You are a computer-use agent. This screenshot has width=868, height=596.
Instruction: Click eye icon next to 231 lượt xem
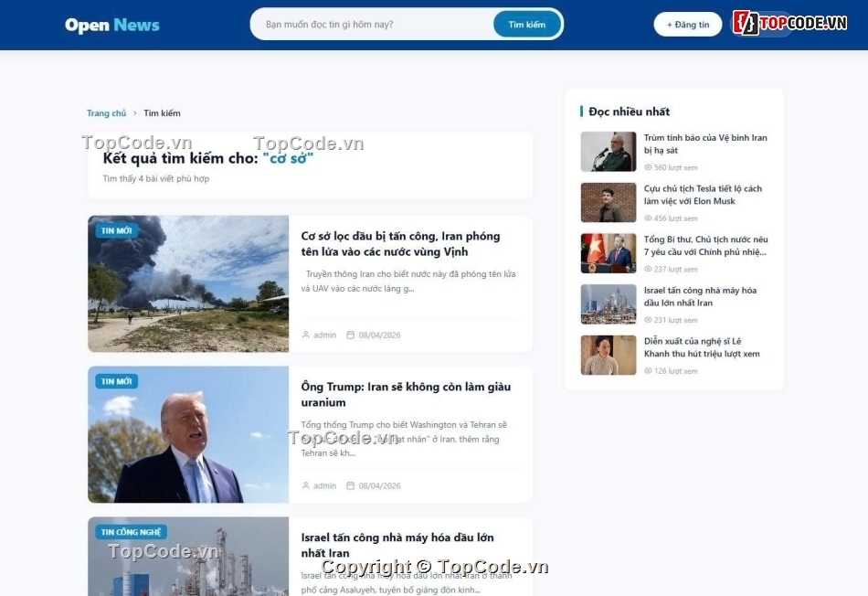[648, 320]
